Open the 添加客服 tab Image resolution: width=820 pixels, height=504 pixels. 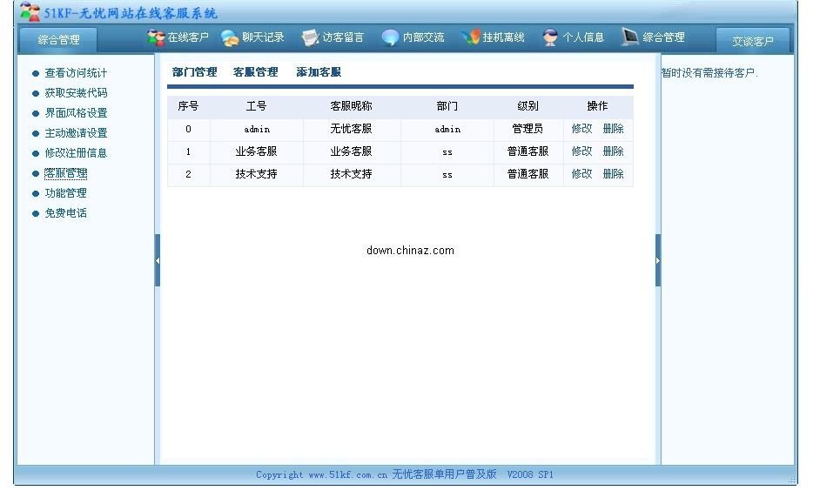(319, 71)
